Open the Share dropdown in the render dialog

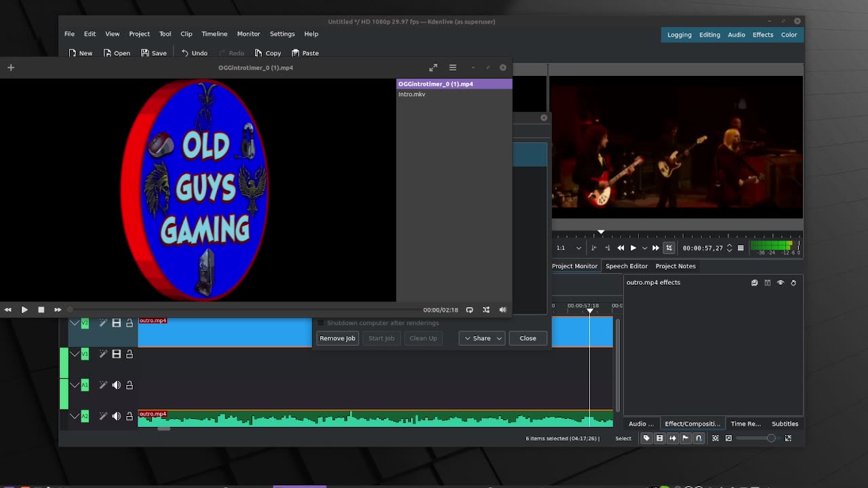pyautogui.click(x=482, y=338)
